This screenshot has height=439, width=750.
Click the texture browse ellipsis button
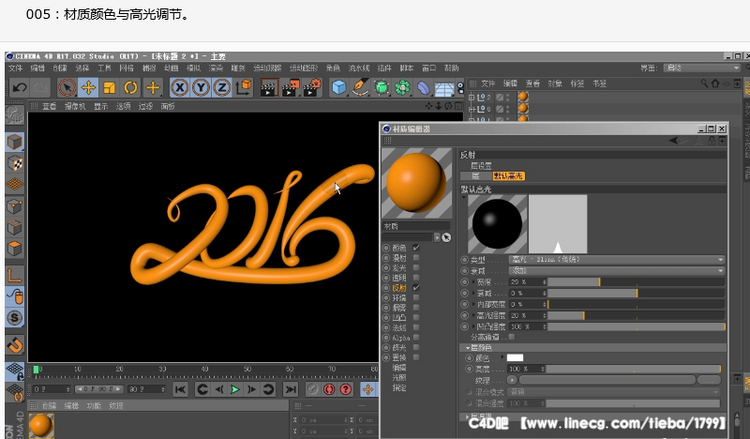pyautogui.click(x=708, y=380)
